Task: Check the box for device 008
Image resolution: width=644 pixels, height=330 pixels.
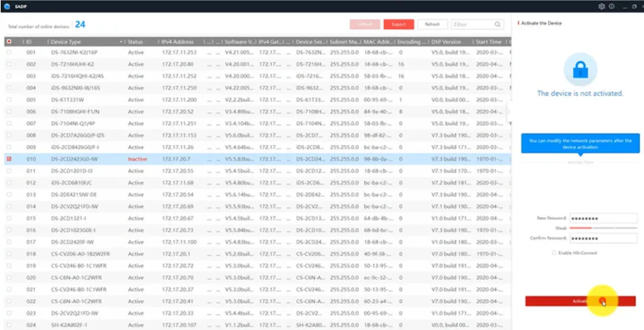Action: (x=9, y=135)
